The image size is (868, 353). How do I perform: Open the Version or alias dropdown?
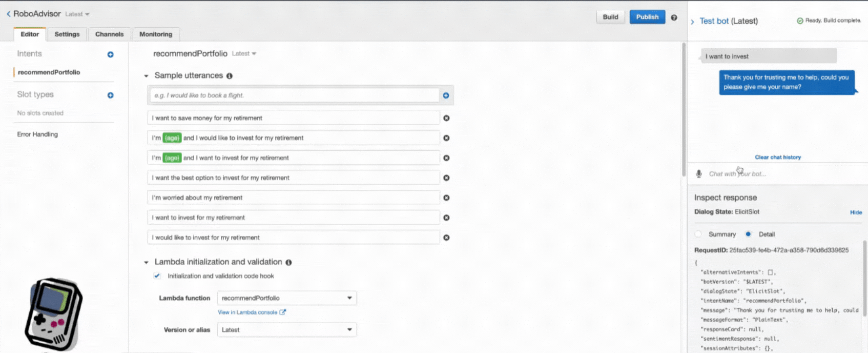click(x=287, y=330)
